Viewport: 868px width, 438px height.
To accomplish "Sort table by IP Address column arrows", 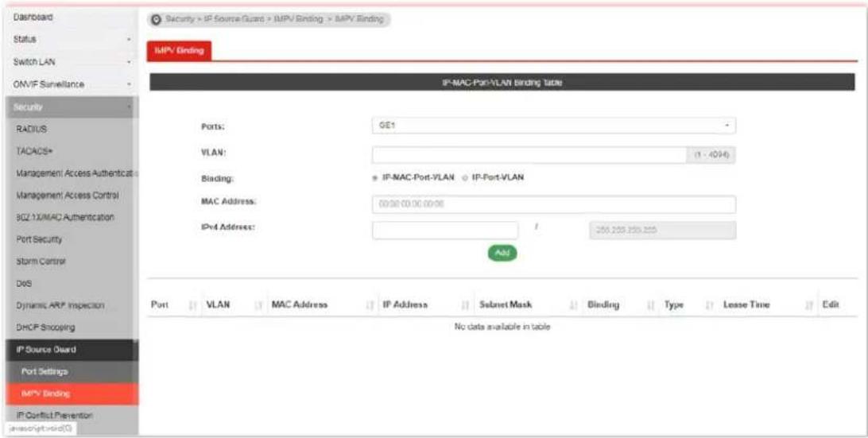I will pos(466,305).
